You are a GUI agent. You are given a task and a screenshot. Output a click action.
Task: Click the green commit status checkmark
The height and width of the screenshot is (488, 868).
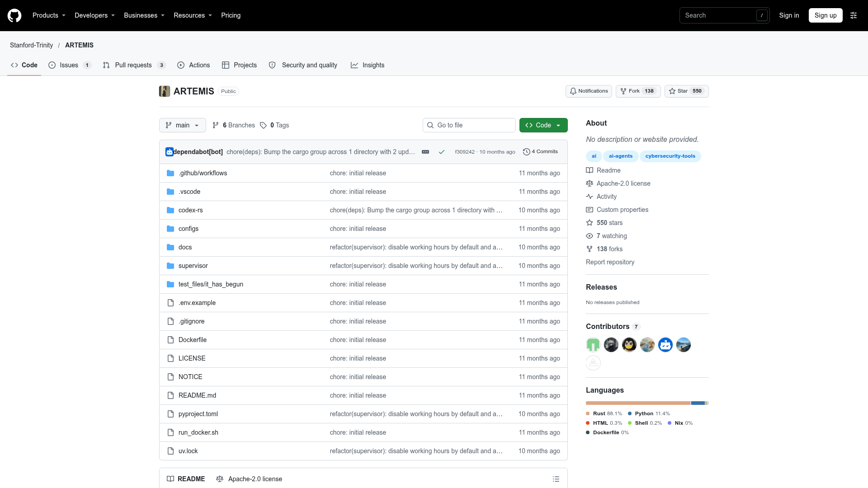442,152
